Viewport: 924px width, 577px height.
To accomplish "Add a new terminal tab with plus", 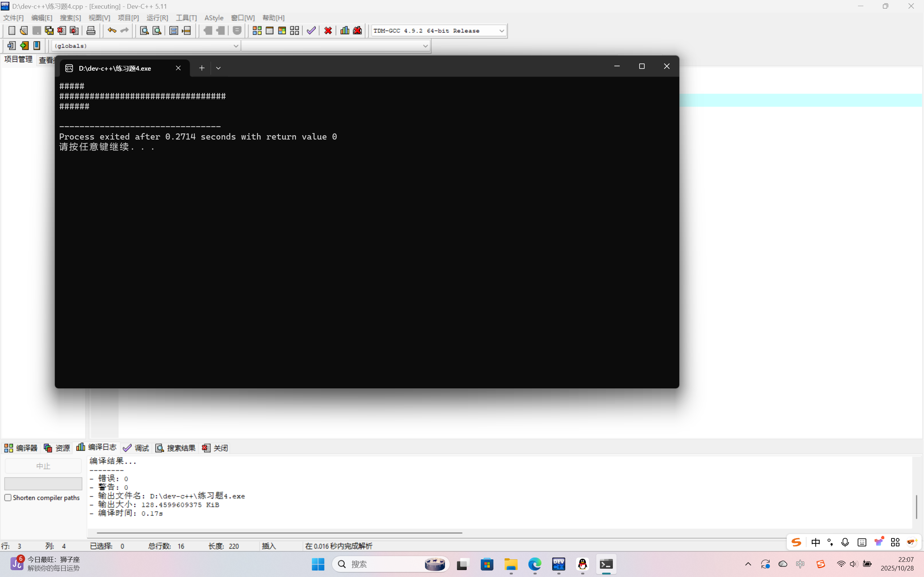I will 202,68.
